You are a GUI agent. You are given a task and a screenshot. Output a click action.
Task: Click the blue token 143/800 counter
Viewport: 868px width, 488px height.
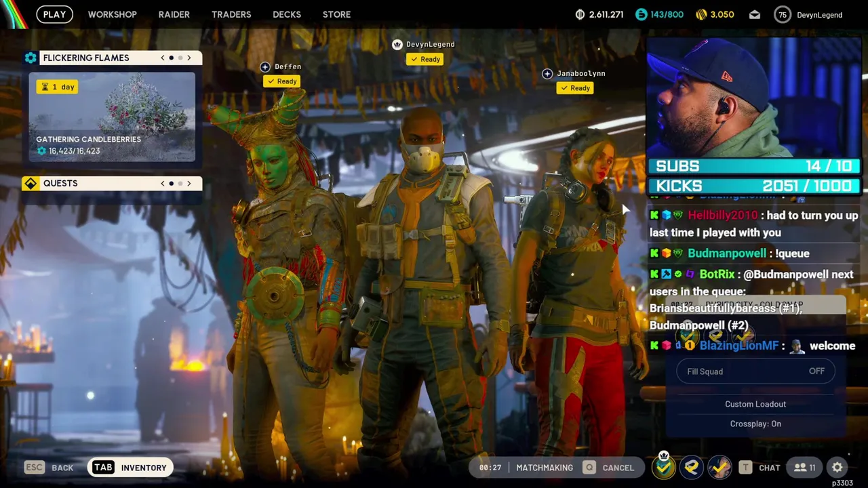point(660,14)
